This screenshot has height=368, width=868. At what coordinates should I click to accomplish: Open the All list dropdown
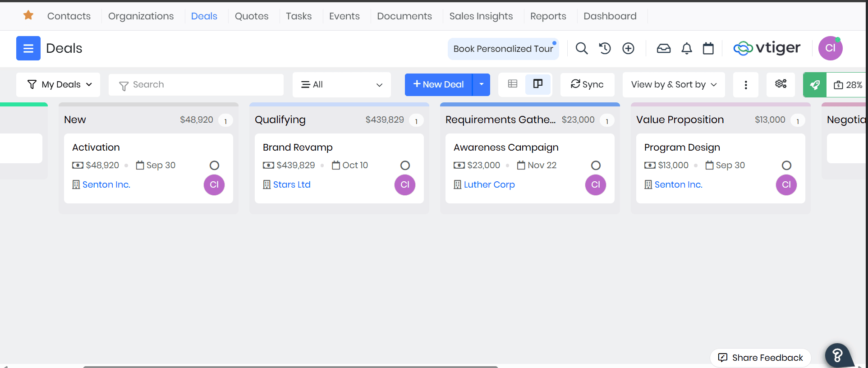pos(341,84)
